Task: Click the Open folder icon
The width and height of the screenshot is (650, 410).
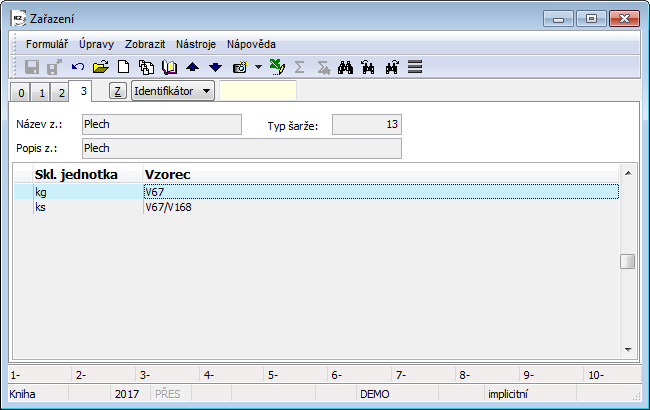Action: 100,66
